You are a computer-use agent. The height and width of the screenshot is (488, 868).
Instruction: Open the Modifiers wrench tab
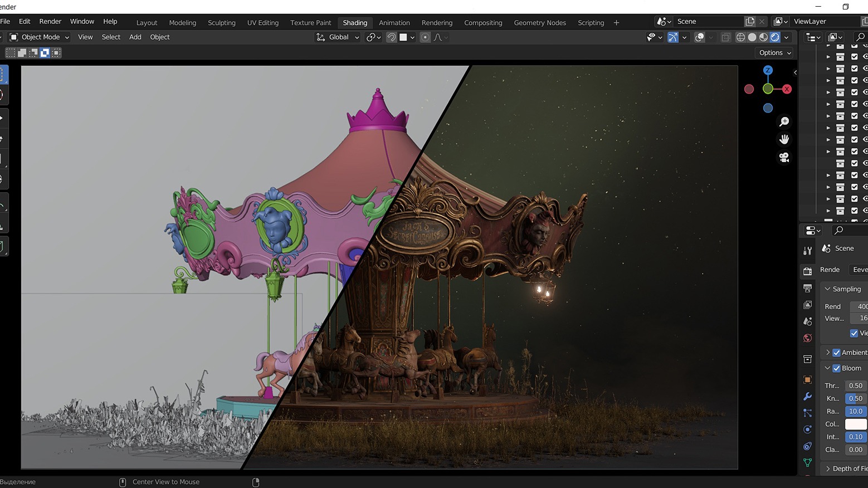pyautogui.click(x=807, y=396)
